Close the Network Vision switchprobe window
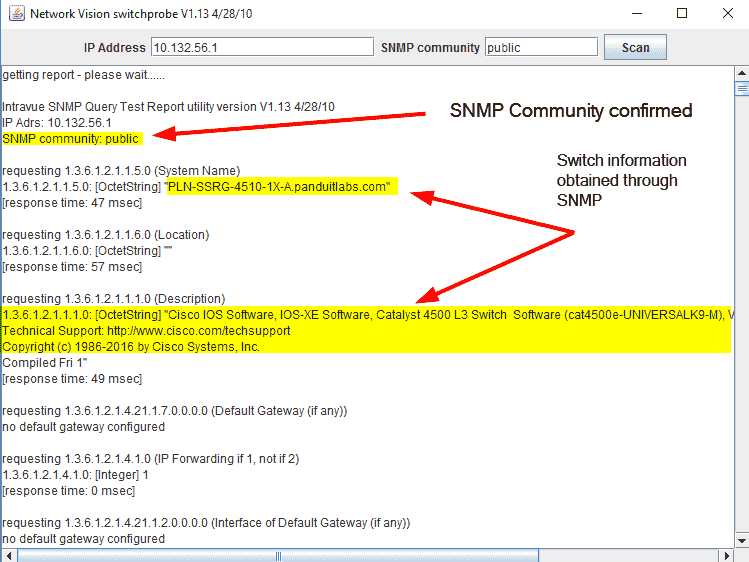Screen dimensions: 749x562 click(x=727, y=13)
